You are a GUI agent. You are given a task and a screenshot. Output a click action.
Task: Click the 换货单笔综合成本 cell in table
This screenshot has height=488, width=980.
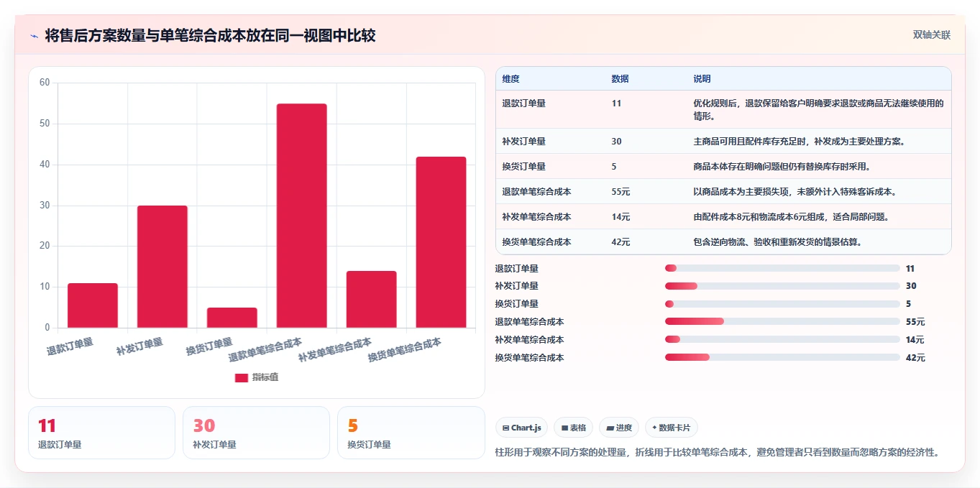(537, 242)
